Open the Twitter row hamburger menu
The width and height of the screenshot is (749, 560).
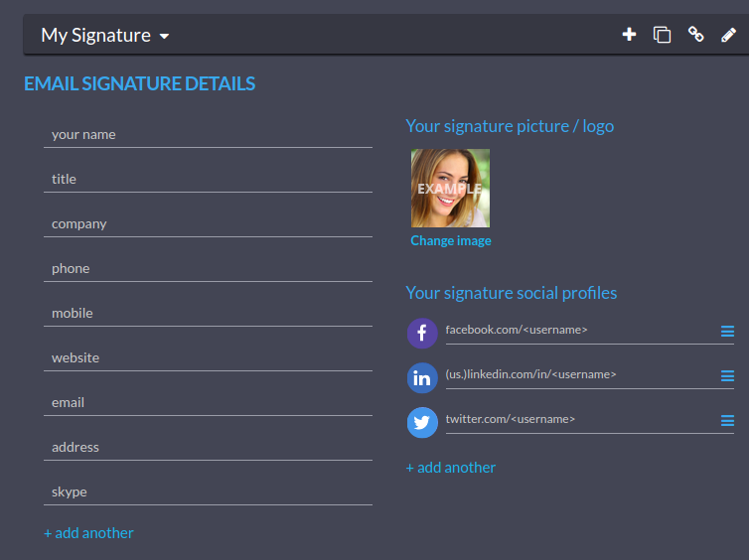click(727, 421)
